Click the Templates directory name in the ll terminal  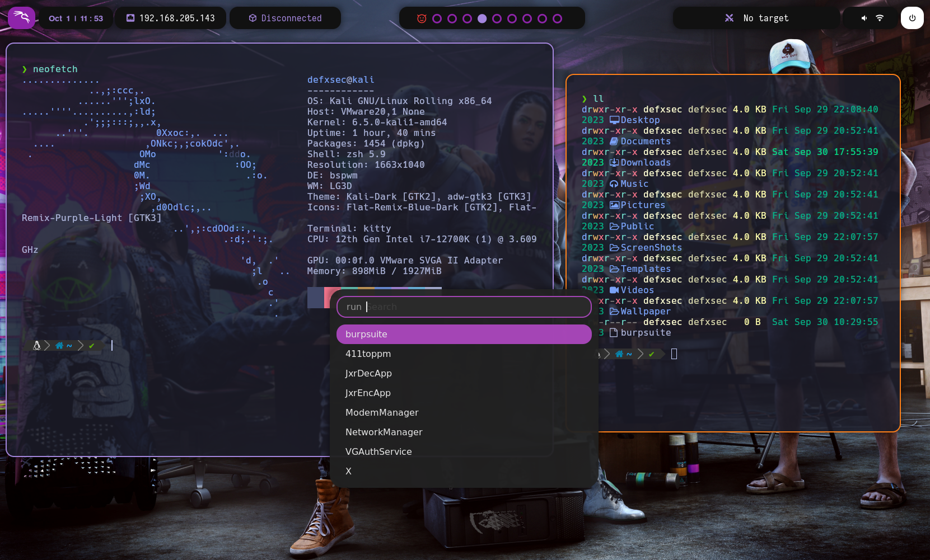coord(646,269)
